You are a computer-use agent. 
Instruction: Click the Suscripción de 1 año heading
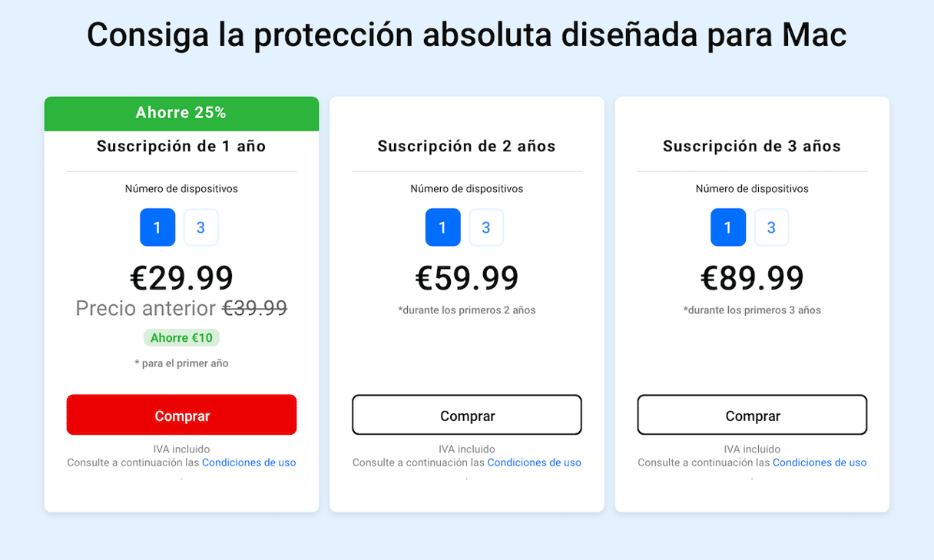click(x=181, y=146)
